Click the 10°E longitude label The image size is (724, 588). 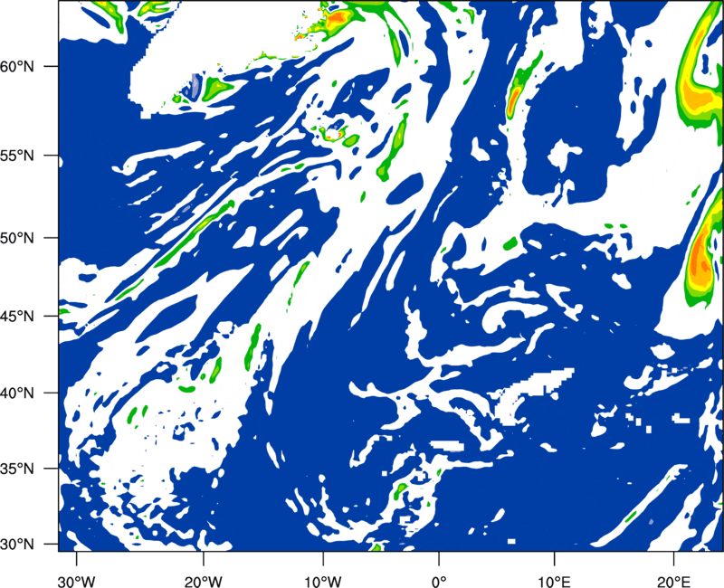tap(554, 582)
